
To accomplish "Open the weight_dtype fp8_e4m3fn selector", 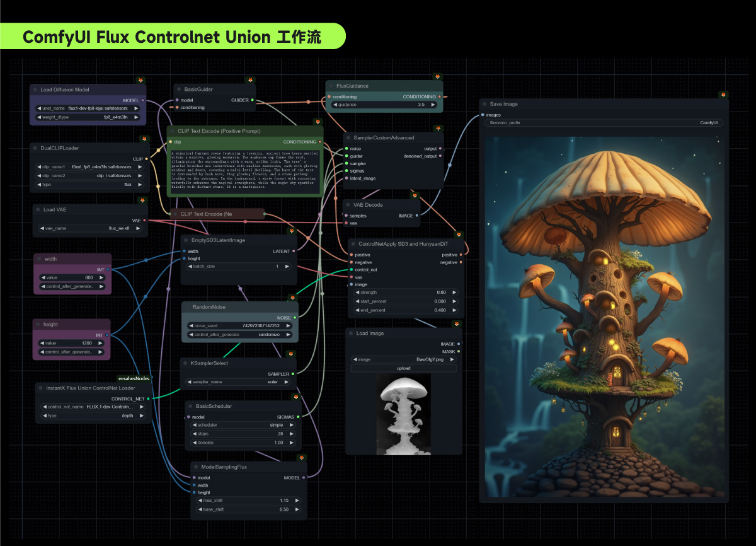I will click(89, 117).
